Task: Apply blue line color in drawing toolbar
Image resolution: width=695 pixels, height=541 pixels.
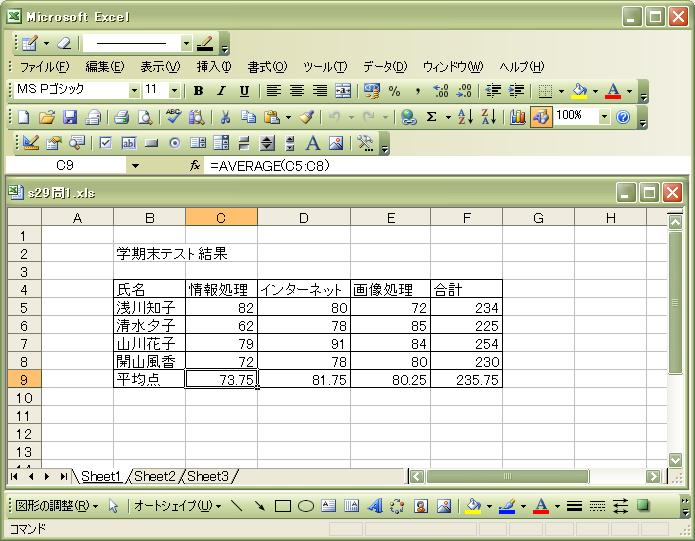Action: [x=507, y=506]
